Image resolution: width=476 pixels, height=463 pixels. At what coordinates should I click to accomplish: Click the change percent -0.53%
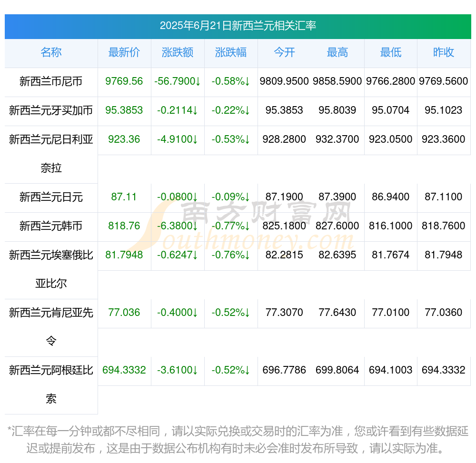coord(231,139)
